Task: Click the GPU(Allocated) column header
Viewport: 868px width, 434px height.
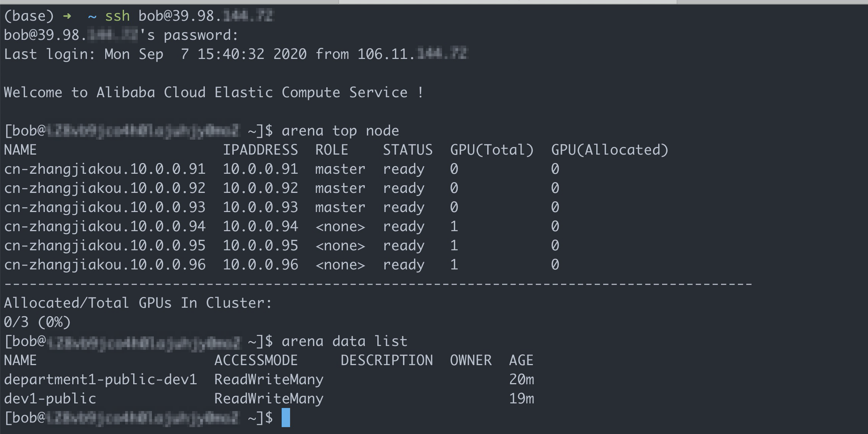Action: (x=609, y=150)
